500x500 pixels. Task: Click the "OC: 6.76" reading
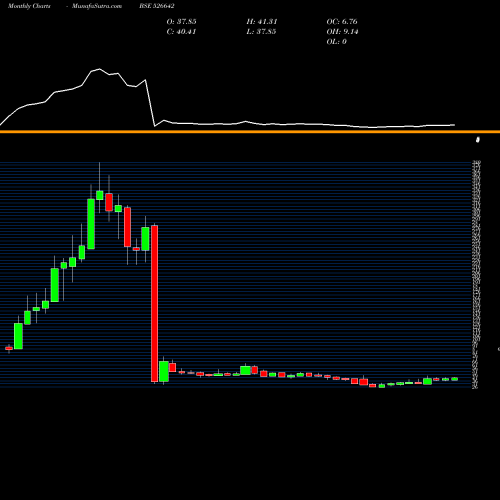coord(342,22)
